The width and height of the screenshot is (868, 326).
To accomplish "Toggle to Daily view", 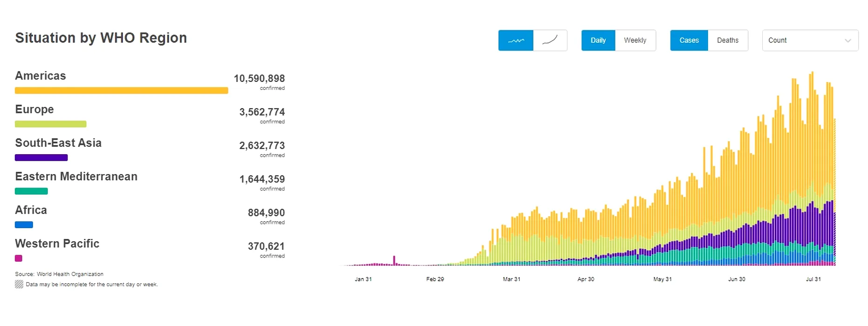I will 598,41.
